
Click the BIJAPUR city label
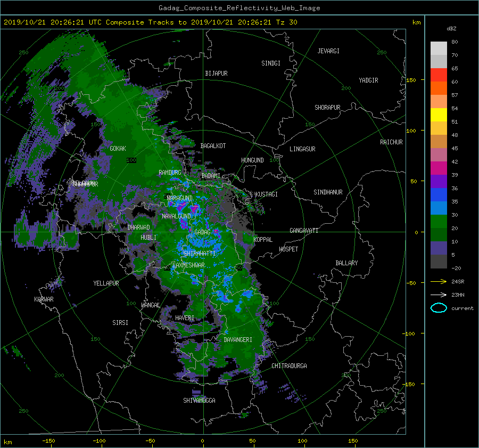coord(216,74)
